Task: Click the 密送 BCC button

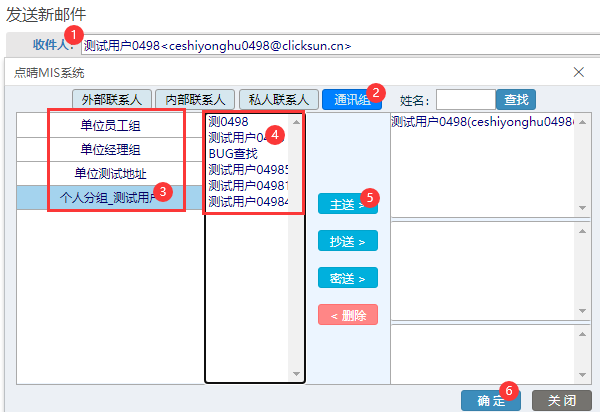Action: pyautogui.click(x=346, y=277)
